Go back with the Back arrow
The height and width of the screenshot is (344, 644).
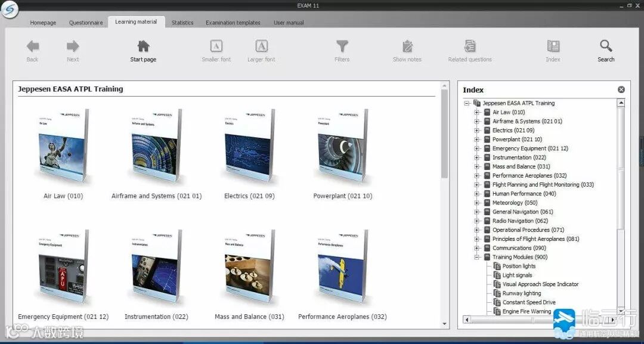click(x=32, y=47)
